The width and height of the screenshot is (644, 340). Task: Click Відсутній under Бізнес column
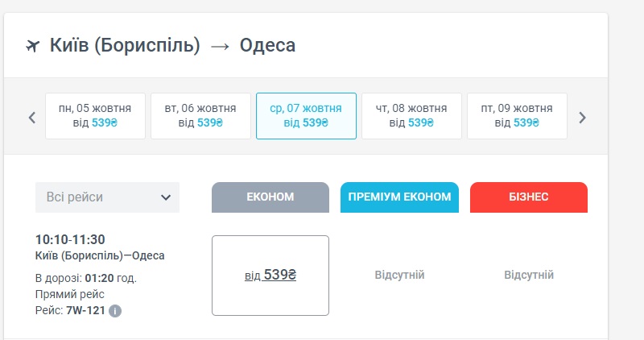click(529, 276)
